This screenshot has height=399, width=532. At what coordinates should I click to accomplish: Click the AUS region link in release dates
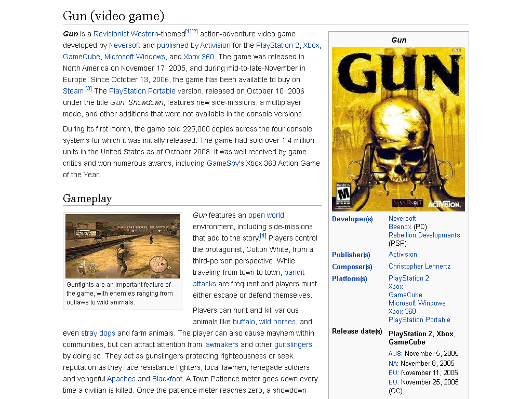pos(395,353)
